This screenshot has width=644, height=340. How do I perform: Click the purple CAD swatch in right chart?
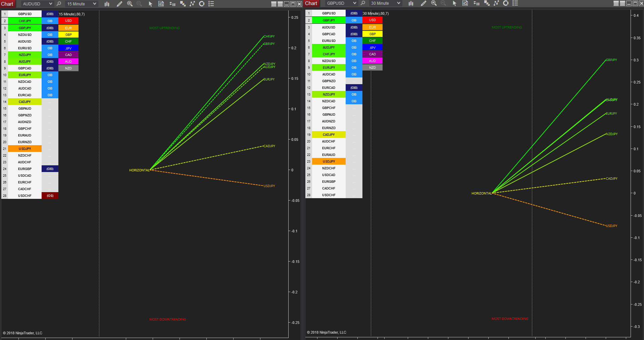[373, 54]
